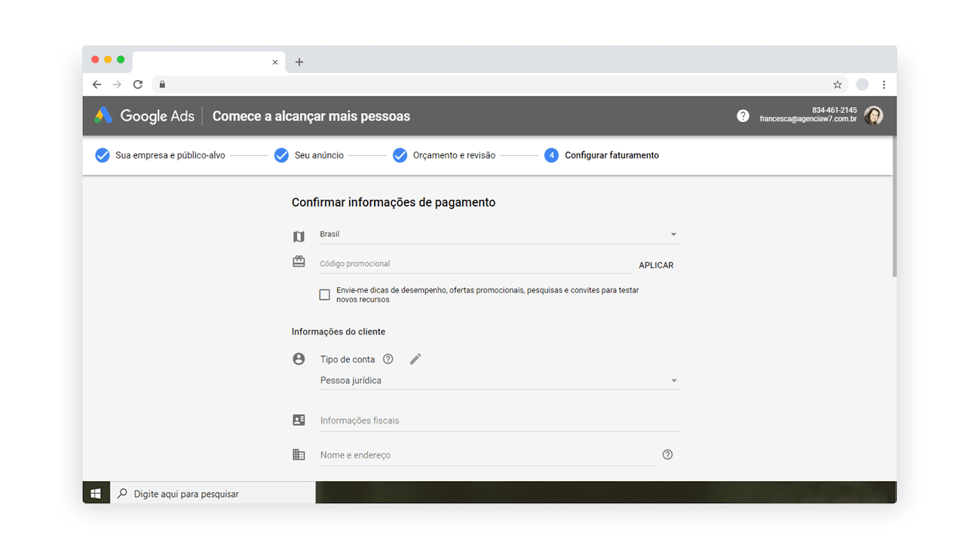This screenshot has width=980, height=551.
Task: Bookmark this page with the star
Action: [x=837, y=84]
